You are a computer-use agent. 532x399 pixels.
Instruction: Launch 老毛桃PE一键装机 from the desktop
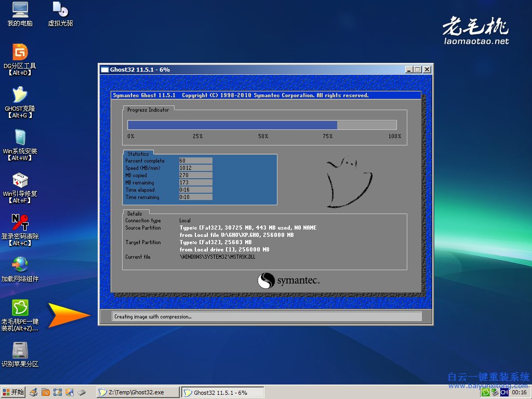click(x=20, y=308)
